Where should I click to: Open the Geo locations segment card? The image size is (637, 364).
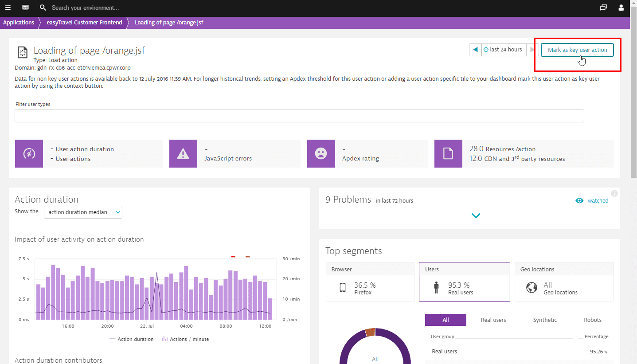coord(564,282)
